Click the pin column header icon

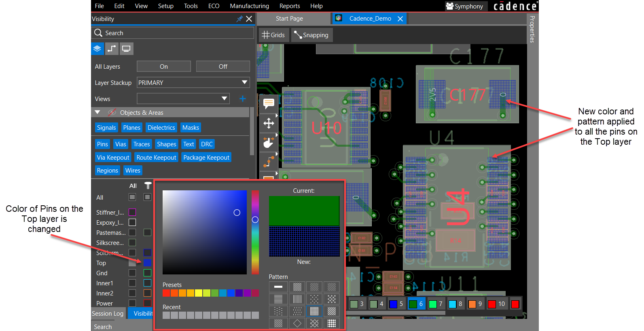tap(148, 186)
